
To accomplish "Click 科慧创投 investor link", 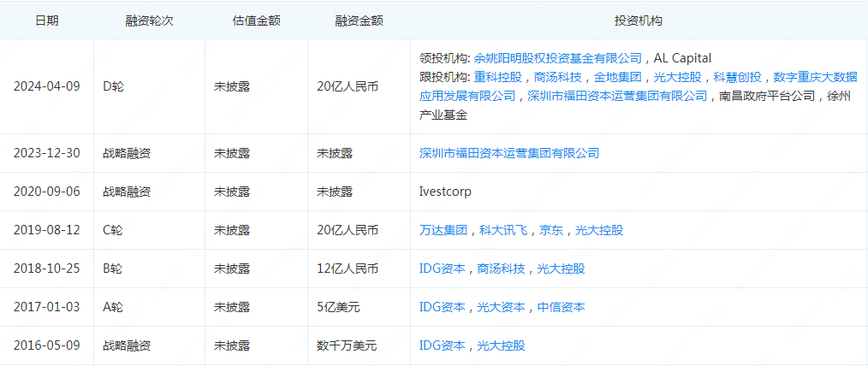I will point(737,77).
